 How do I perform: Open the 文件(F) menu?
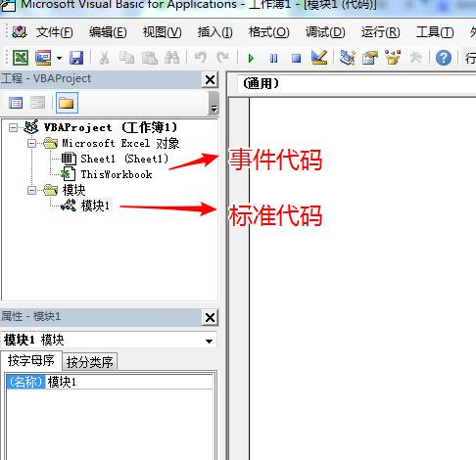[54, 32]
